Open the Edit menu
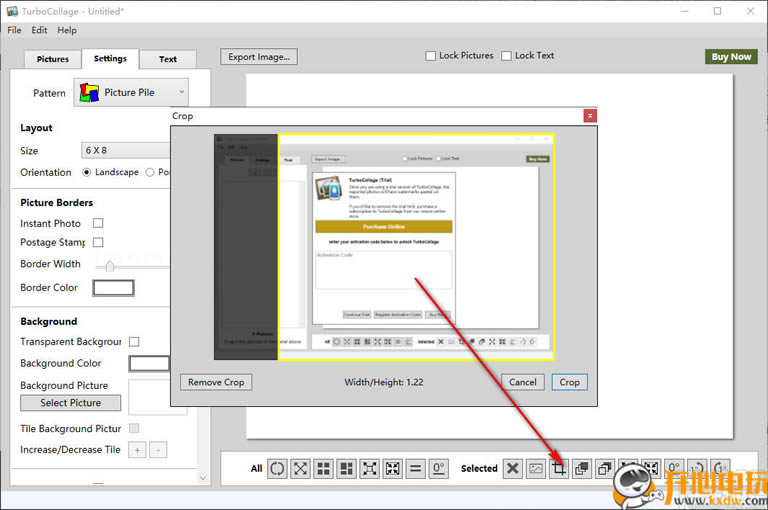Screen dimensions: 768x510 pyautogui.click(x=39, y=30)
